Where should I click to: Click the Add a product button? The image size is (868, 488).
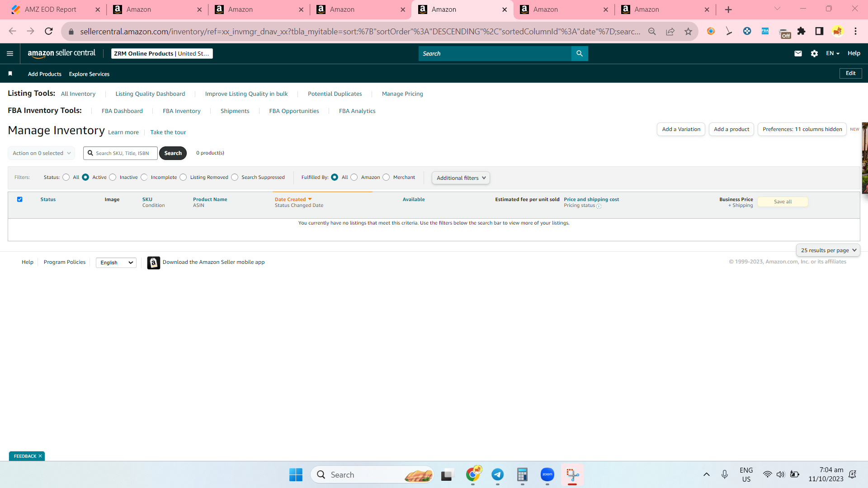point(731,129)
